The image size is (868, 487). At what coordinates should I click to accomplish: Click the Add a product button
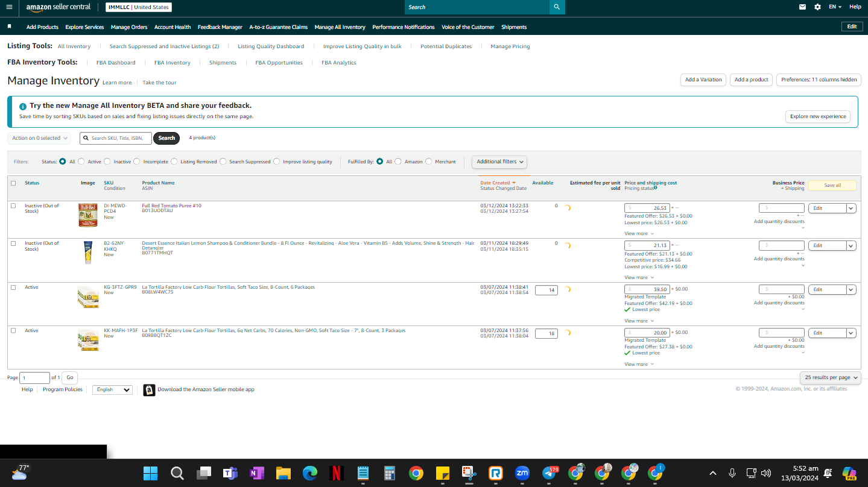click(x=751, y=80)
